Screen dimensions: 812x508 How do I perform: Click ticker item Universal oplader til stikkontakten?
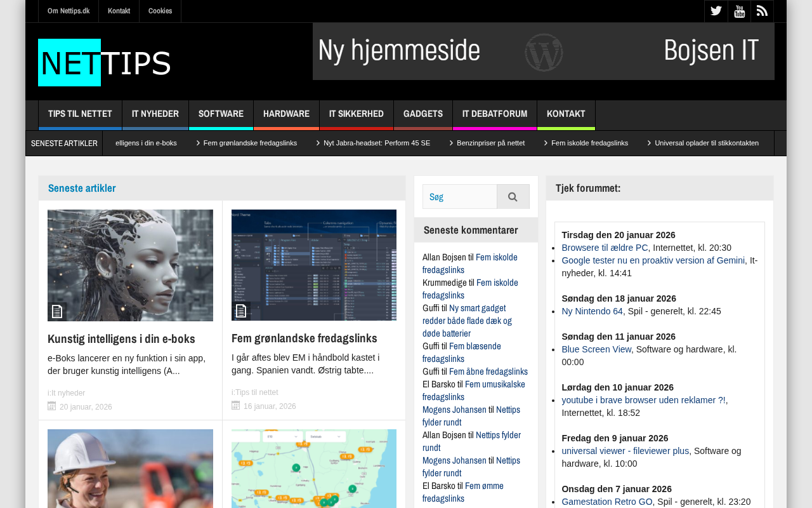pos(707,144)
